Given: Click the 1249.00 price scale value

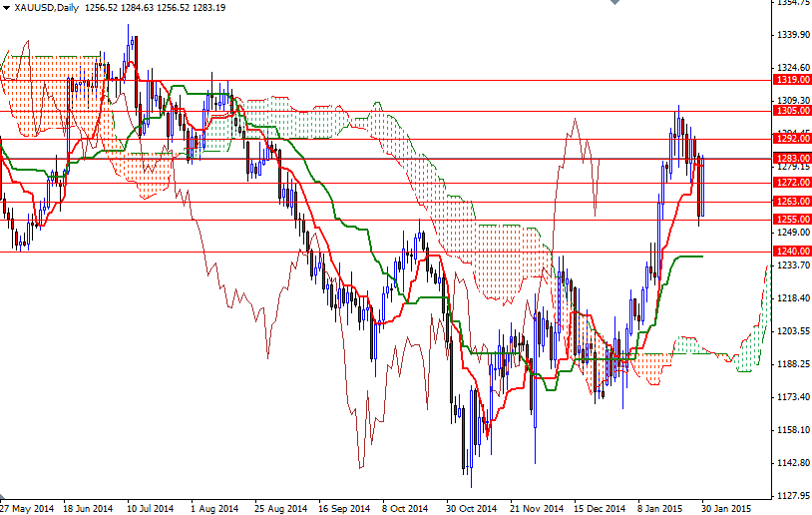Looking at the screenshot, I should click(793, 232).
